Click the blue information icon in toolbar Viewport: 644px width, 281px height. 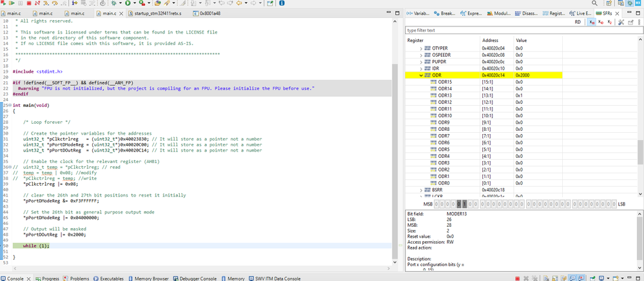point(282,3)
